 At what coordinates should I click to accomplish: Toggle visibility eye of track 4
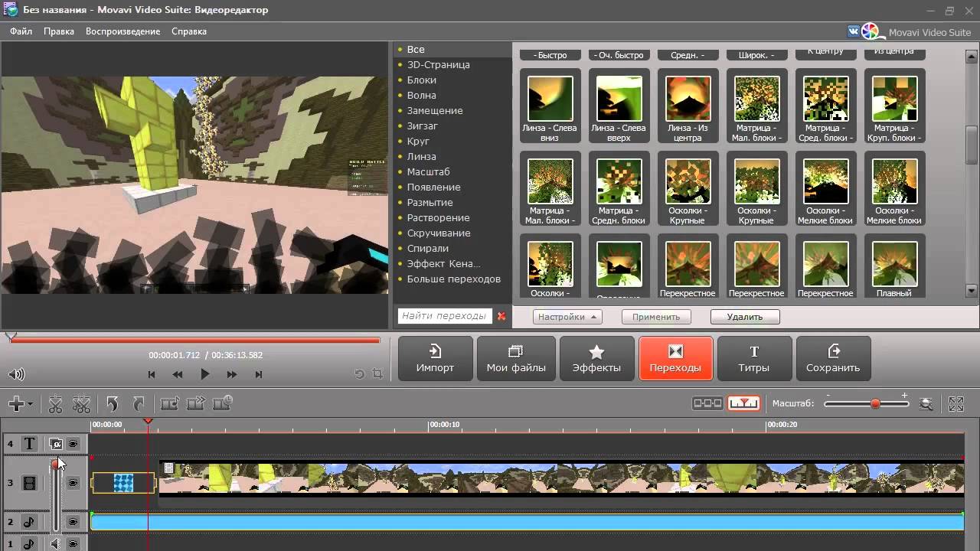pyautogui.click(x=73, y=443)
